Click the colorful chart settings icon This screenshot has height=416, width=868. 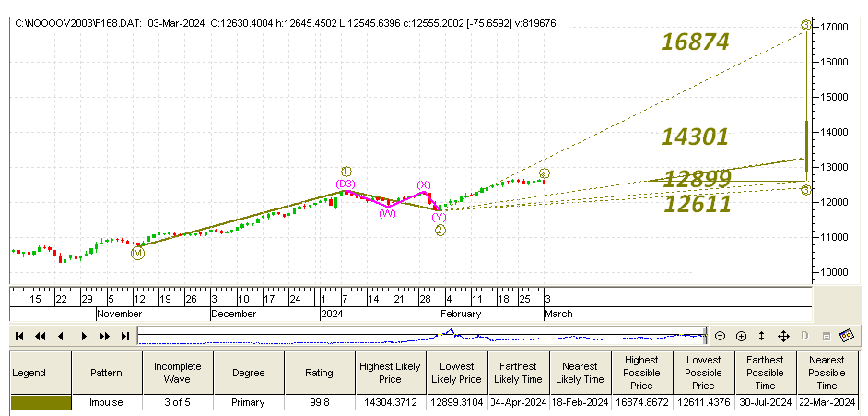[847, 335]
